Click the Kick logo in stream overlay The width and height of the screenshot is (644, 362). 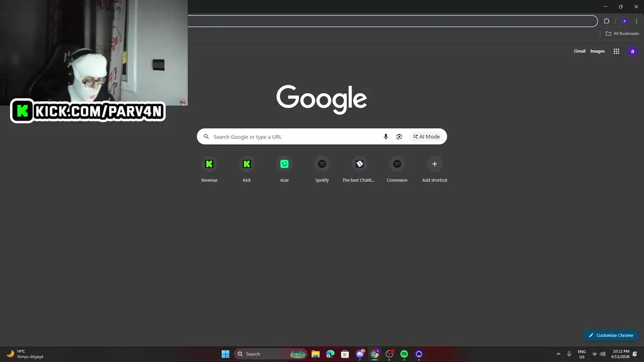tap(22, 111)
